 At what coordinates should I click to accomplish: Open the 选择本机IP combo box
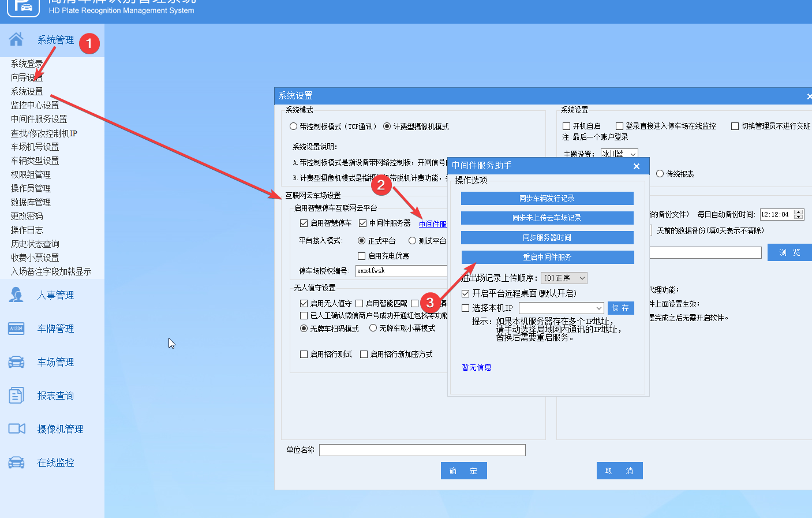562,308
